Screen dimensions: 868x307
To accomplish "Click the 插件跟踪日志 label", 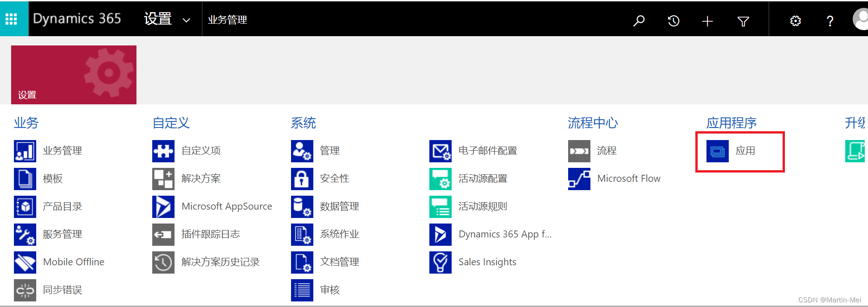I will [x=211, y=234].
